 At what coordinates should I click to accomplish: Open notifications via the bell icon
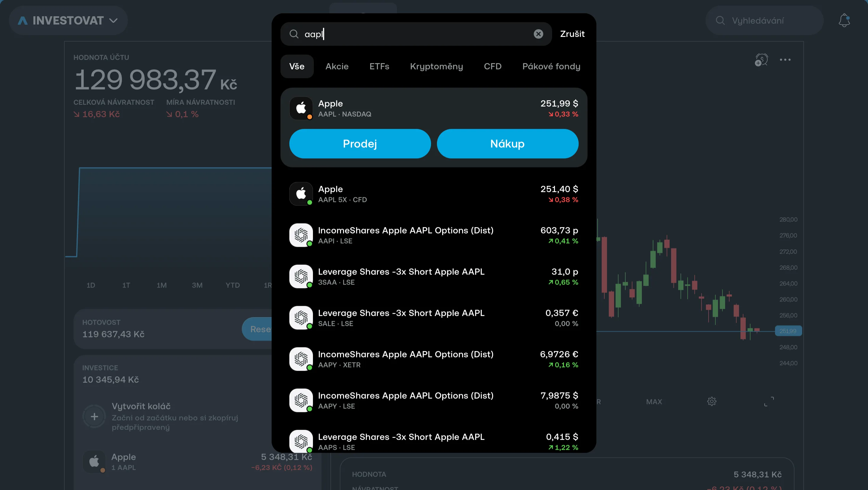pyautogui.click(x=844, y=20)
